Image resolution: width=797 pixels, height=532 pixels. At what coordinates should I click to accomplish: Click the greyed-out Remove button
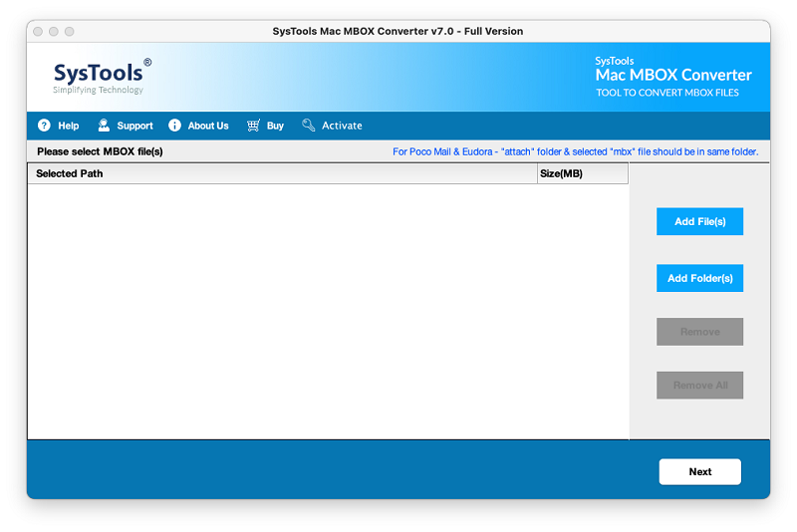tap(699, 332)
